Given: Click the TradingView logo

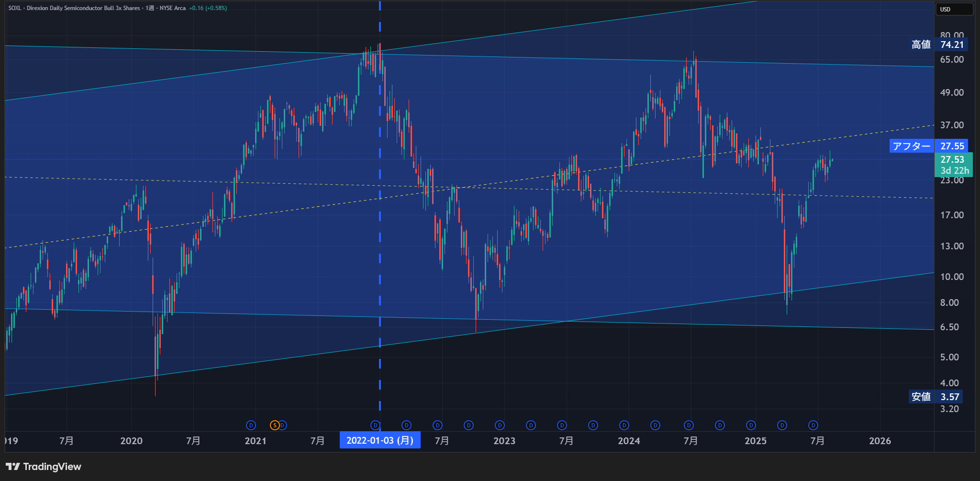Looking at the screenshot, I should [x=44, y=467].
